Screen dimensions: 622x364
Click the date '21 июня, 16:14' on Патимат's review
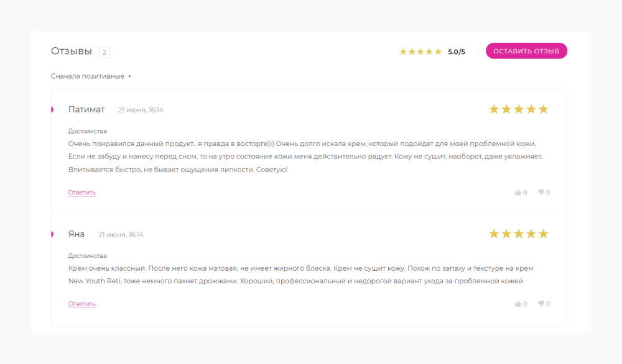141,110
